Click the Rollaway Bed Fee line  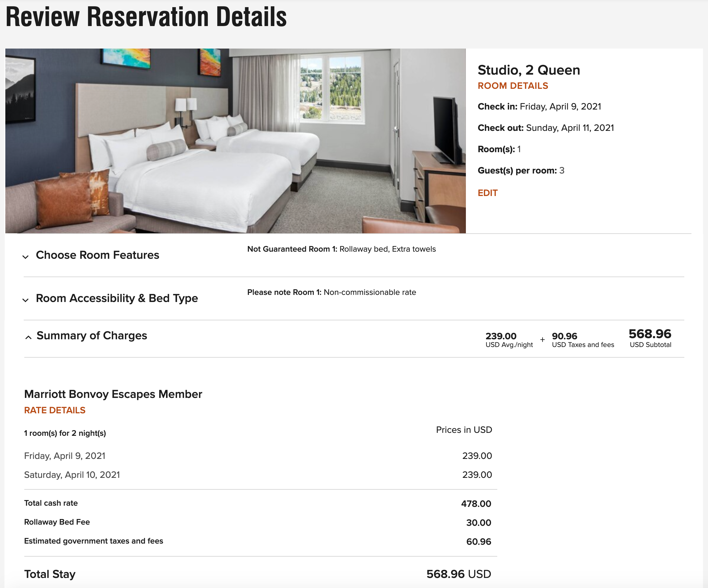pyautogui.click(x=57, y=522)
